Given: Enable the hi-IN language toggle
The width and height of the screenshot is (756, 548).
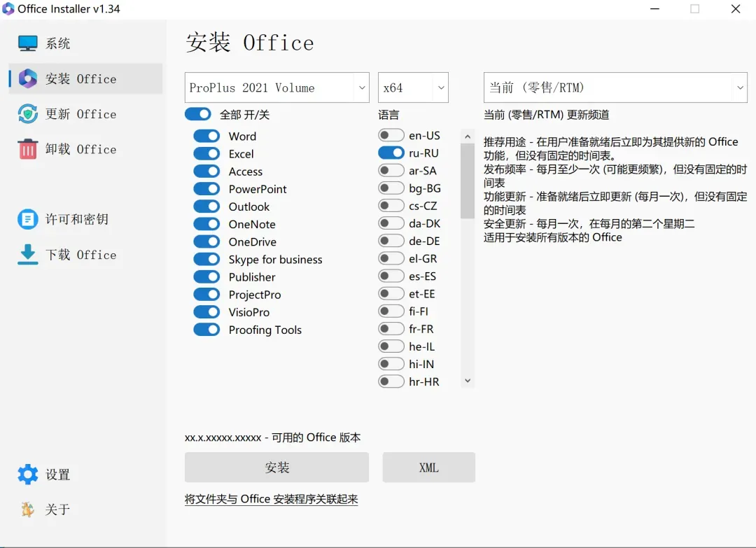Looking at the screenshot, I should [x=391, y=364].
